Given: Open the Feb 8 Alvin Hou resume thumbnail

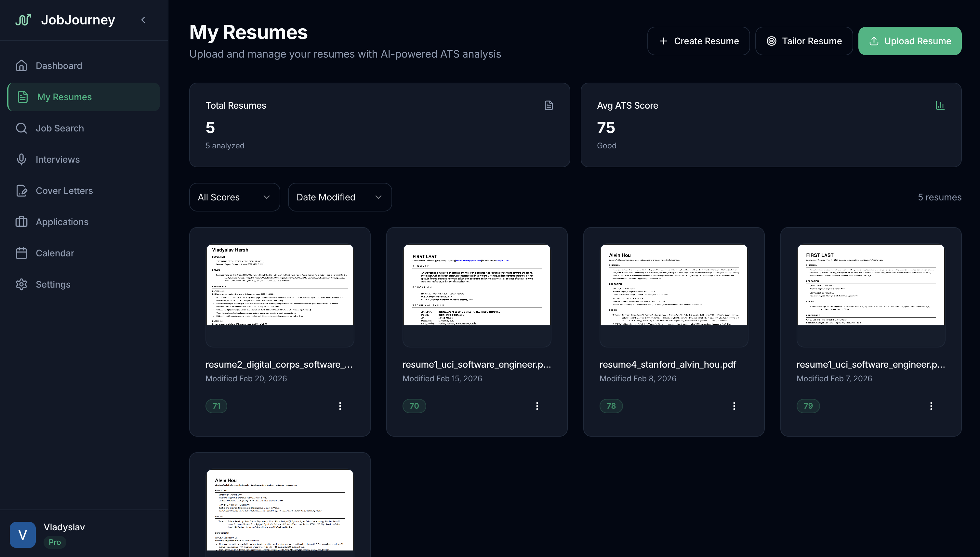Looking at the screenshot, I should point(674,295).
